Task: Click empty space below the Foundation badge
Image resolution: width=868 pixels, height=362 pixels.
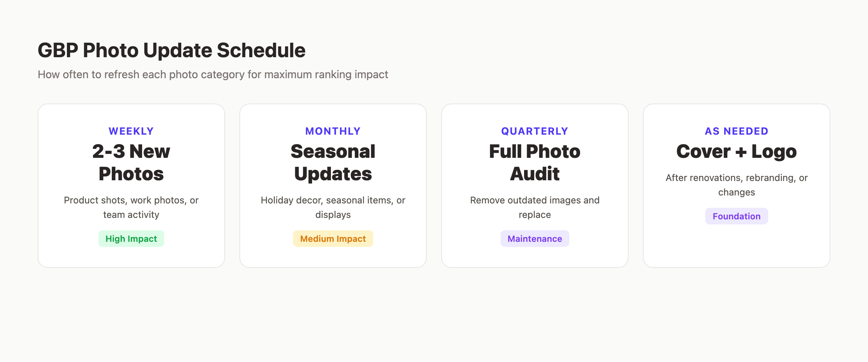Action: coord(736,246)
